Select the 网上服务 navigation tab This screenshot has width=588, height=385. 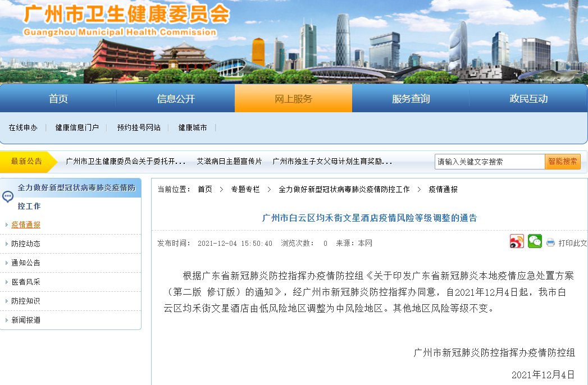pyautogui.click(x=293, y=99)
